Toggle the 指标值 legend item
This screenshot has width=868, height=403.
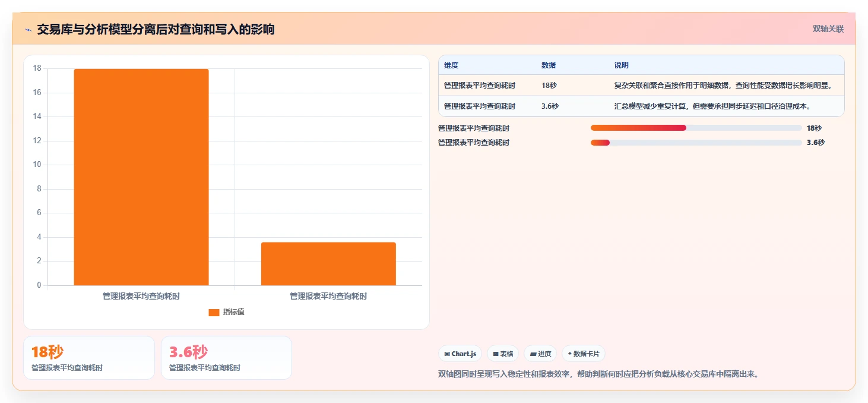click(226, 312)
